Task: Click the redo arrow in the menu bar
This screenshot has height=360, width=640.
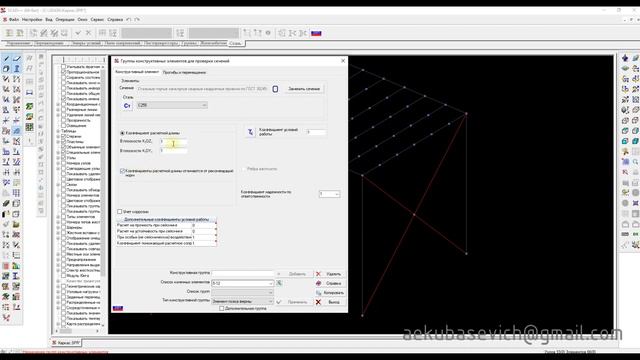Action: click(x=137, y=19)
